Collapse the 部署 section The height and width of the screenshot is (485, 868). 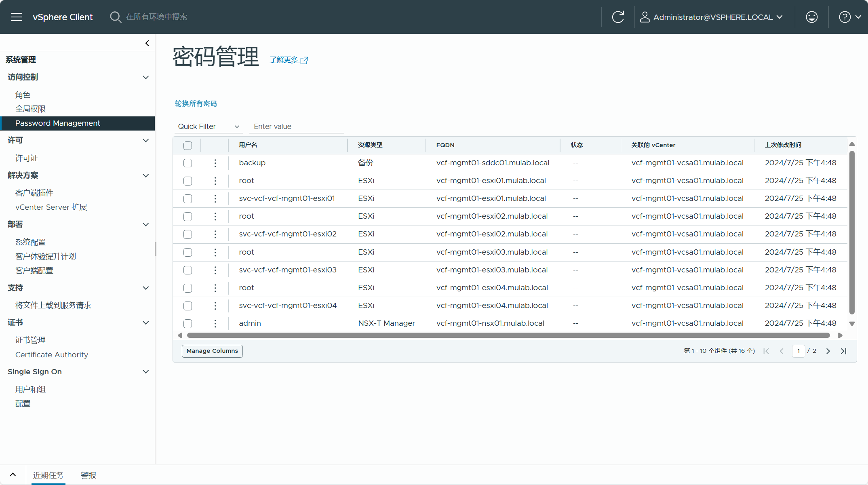[146, 224]
